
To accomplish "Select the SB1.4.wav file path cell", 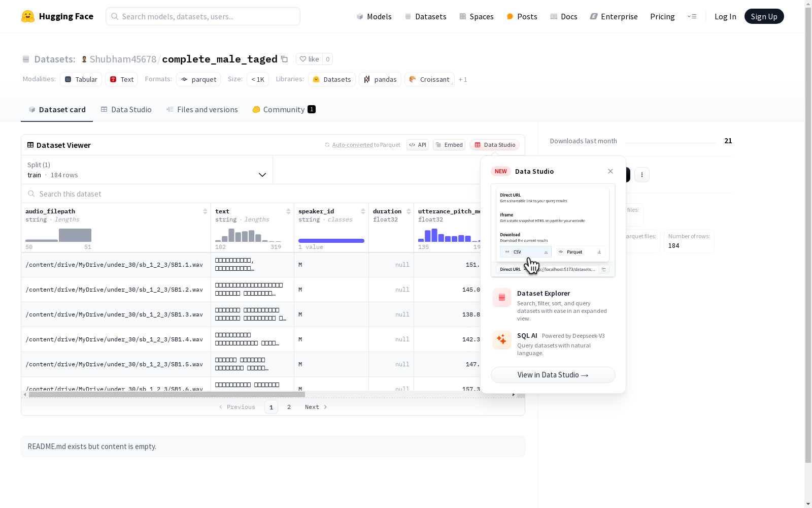I will (116, 339).
